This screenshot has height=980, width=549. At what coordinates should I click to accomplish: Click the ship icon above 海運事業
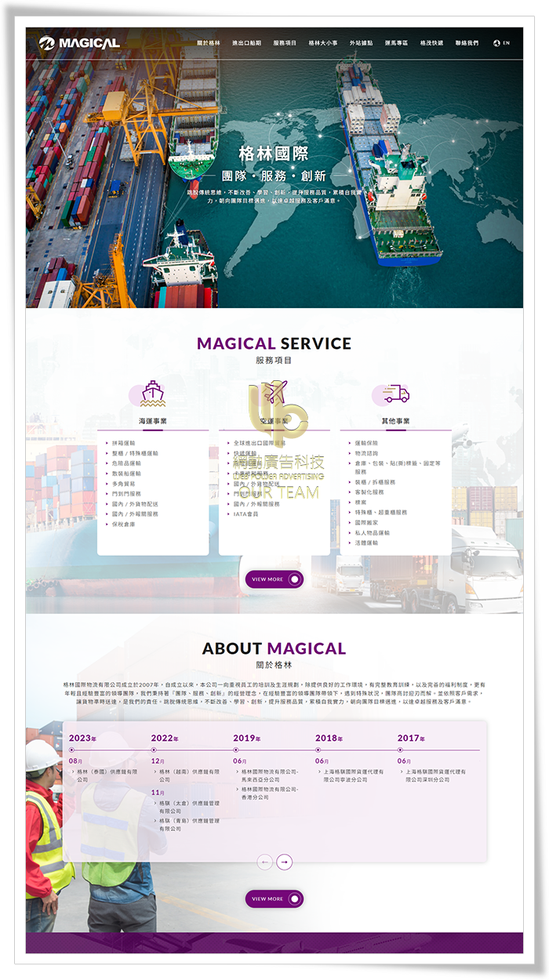(x=153, y=393)
